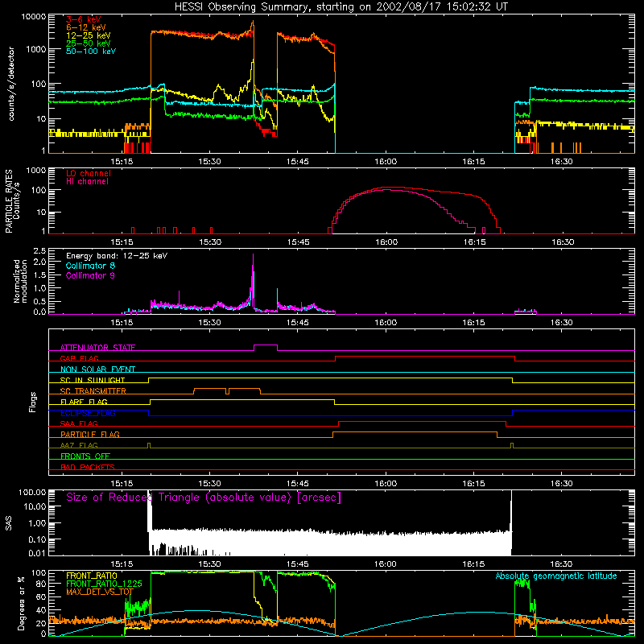Click the 10000 y-axis tick label
The image size is (644, 644).
[34, 17]
